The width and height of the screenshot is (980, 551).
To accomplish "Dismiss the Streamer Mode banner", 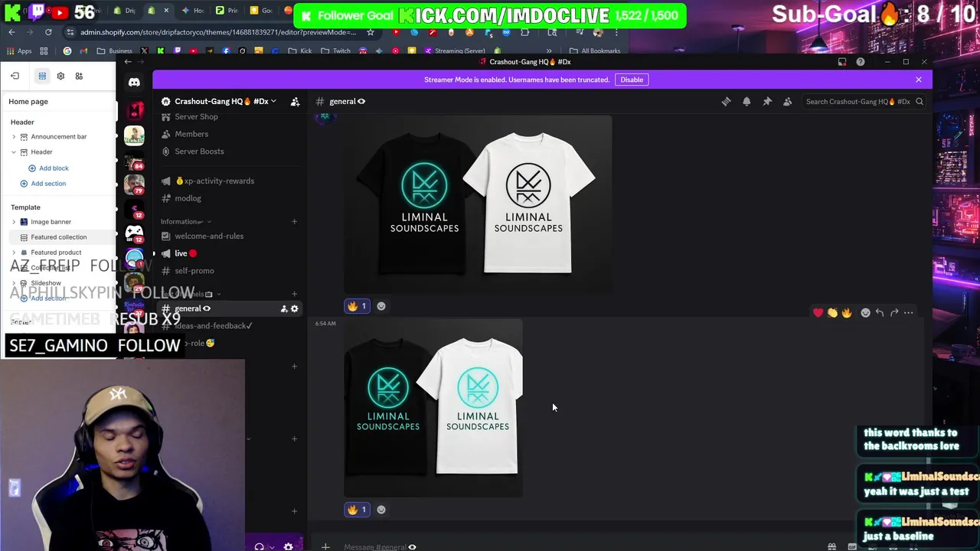I will pos(918,80).
